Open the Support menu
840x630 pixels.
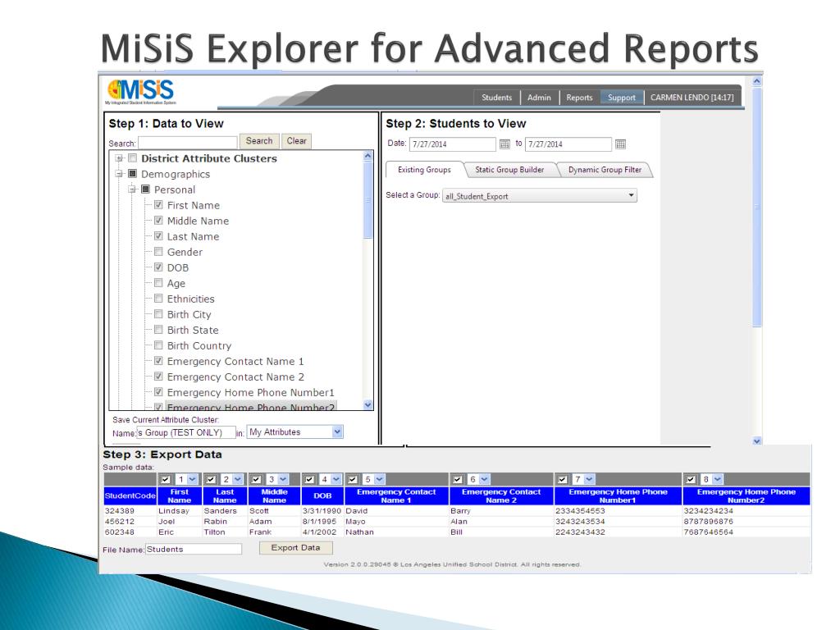point(622,98)
